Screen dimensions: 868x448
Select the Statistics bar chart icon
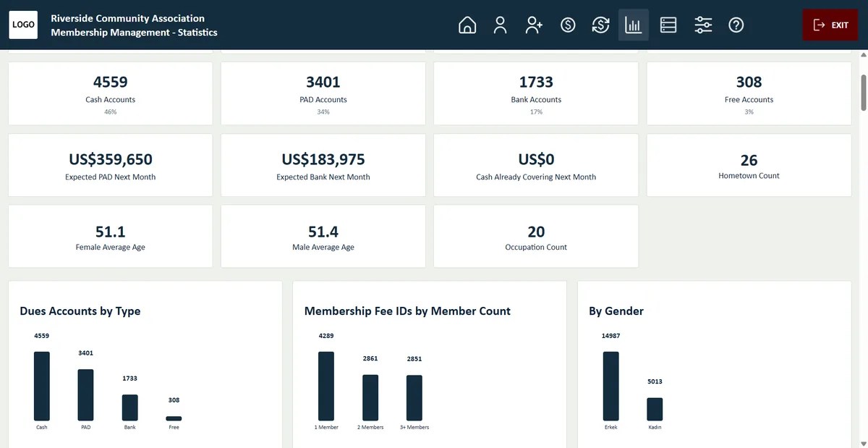tap(634, 25)
